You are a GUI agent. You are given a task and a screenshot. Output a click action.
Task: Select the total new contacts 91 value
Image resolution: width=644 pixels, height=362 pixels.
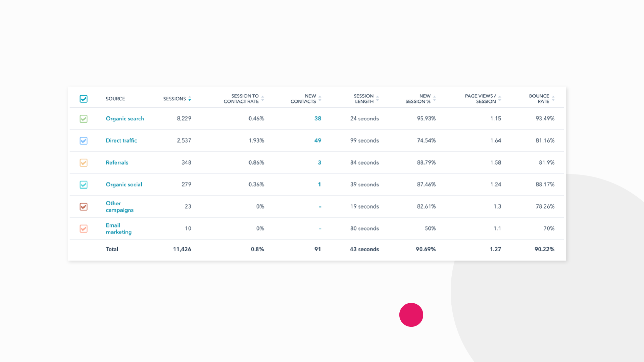click(317, 249)
